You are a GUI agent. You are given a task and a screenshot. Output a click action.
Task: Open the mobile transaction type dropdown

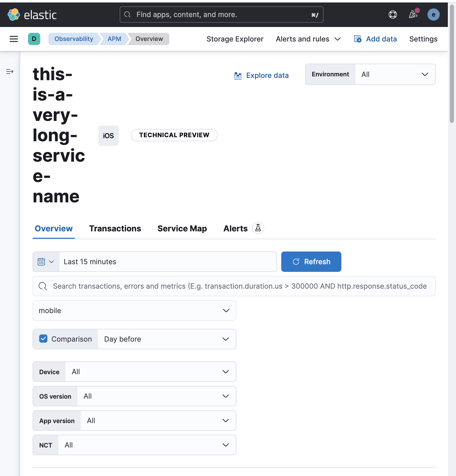(135, 311)
